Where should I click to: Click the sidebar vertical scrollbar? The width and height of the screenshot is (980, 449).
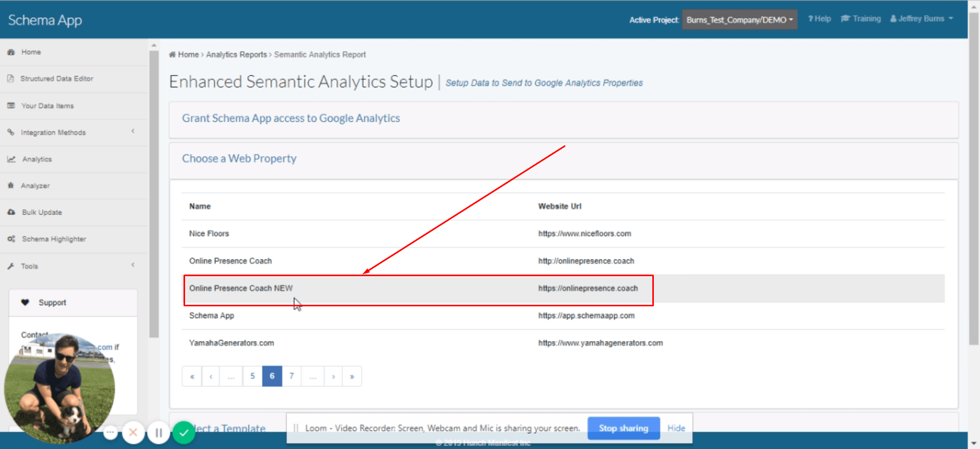154,194
